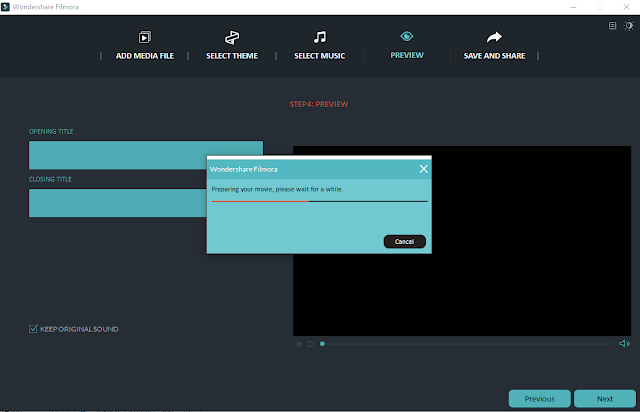The width and height of the screenshot is (640, 412).
Task: Minimize the Filmora window
Action: [573, 7]
